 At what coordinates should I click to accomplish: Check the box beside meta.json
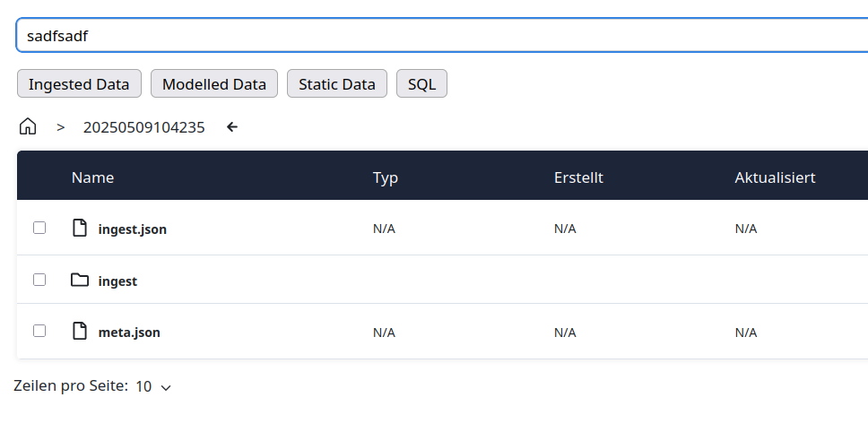tap(39, 331)
